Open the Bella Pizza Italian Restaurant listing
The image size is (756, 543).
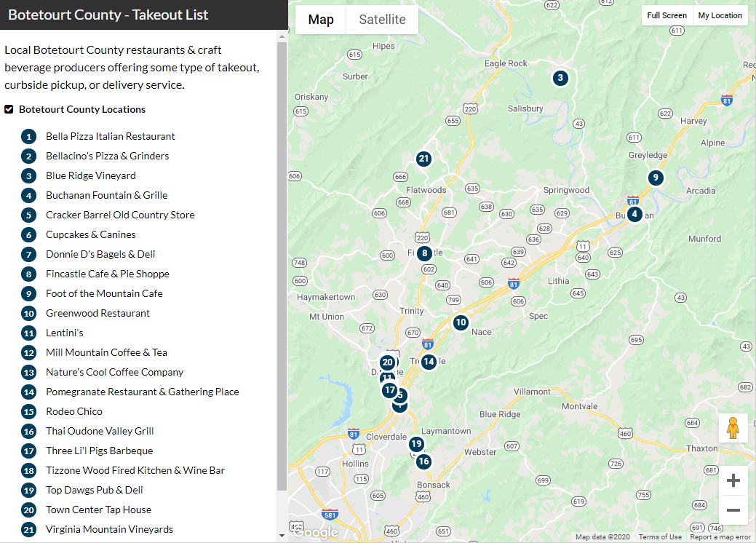[110, 136]
